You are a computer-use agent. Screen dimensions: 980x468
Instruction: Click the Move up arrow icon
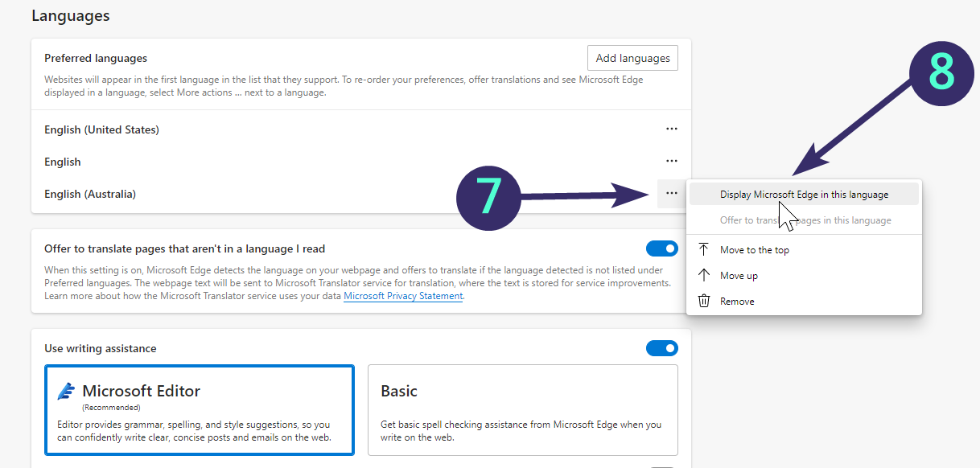click(704, 276)
